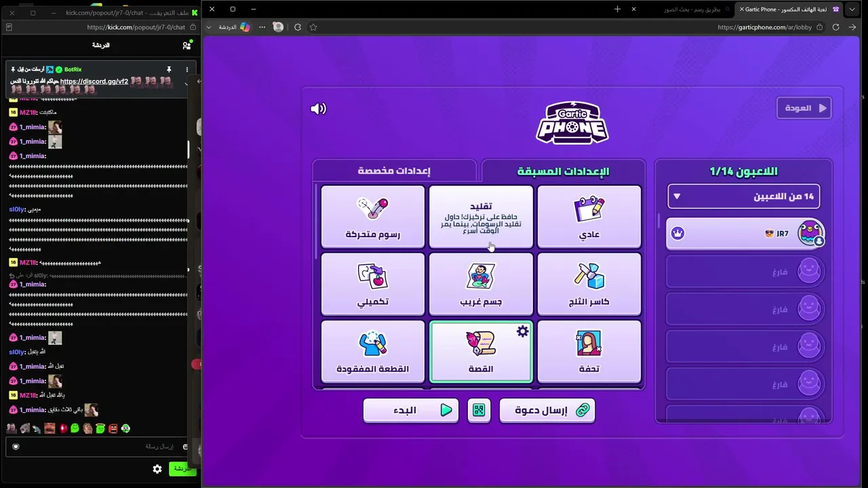Screen dimensions: 868x488
Task: Switch to the الإعدادات المسبقة tab
Action: point(564,171)
